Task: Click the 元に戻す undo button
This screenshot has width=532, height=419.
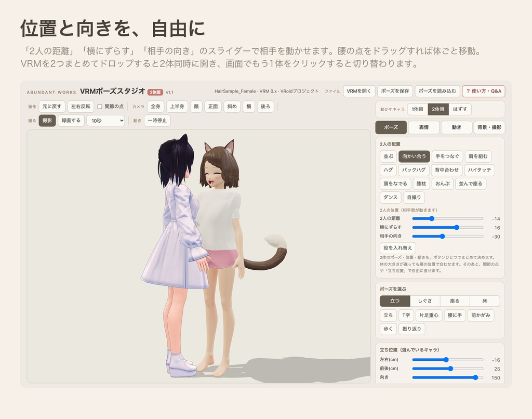Action: 52,107
